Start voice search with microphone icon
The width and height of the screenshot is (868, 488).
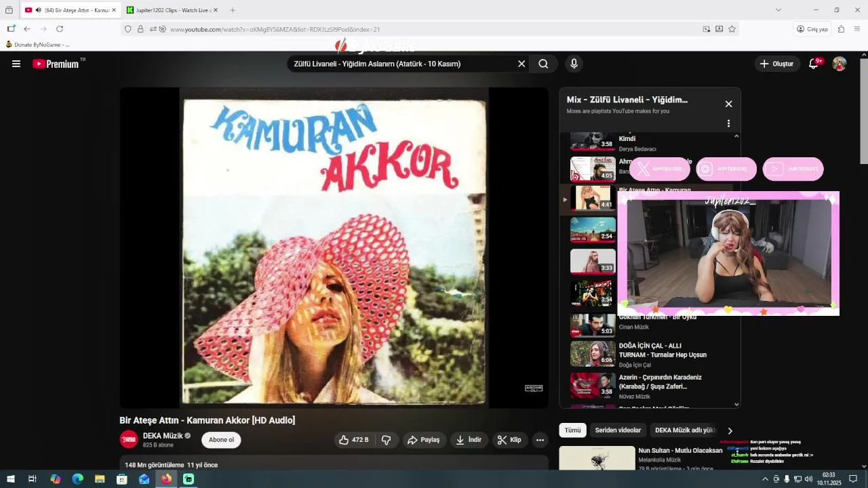tap(574, 64)
